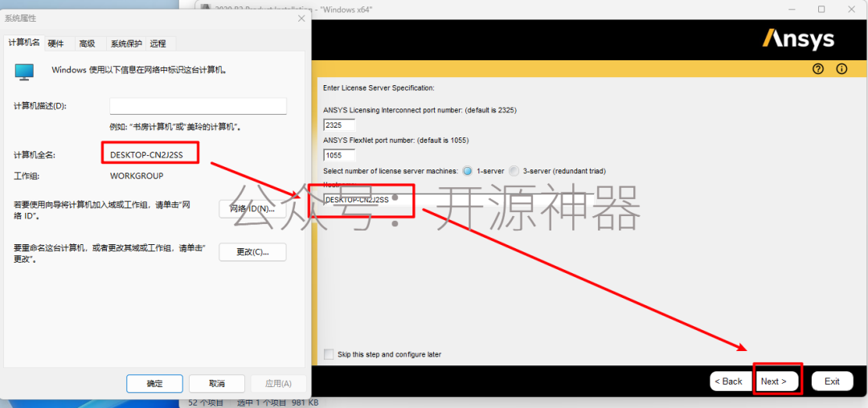
Task: Click the Licensing Interconnect port field 2325
Action: click(339, 125)
